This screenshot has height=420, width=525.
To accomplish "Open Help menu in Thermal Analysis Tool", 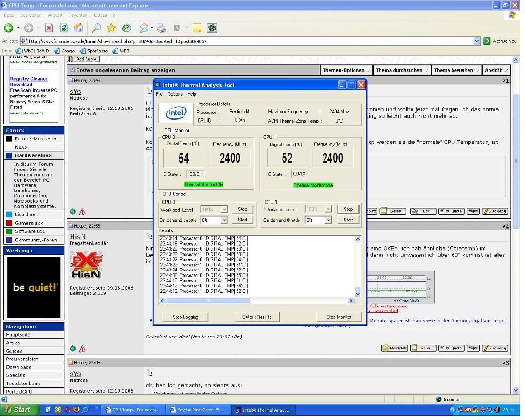I will click(x=191, y=94).
